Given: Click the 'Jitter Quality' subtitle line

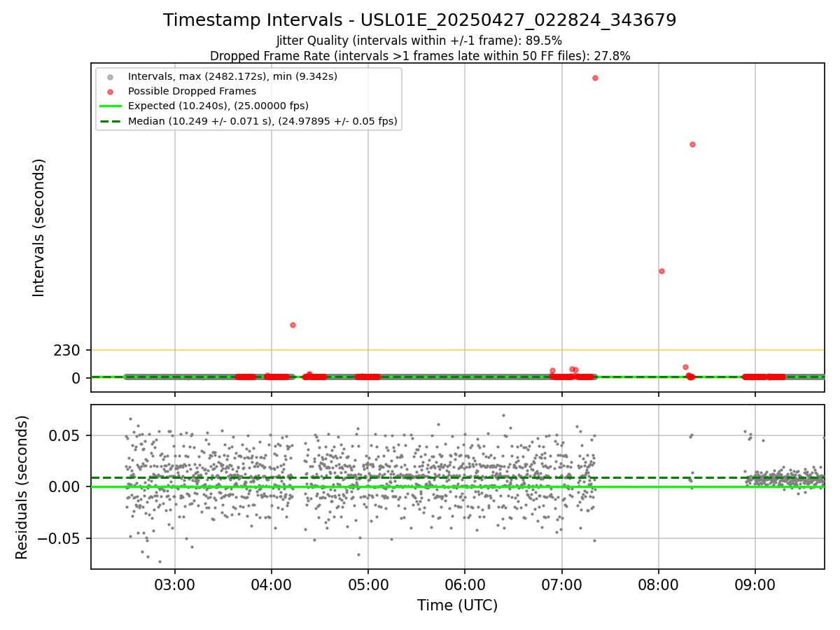Looking at the screenshot, I should 419,41.
